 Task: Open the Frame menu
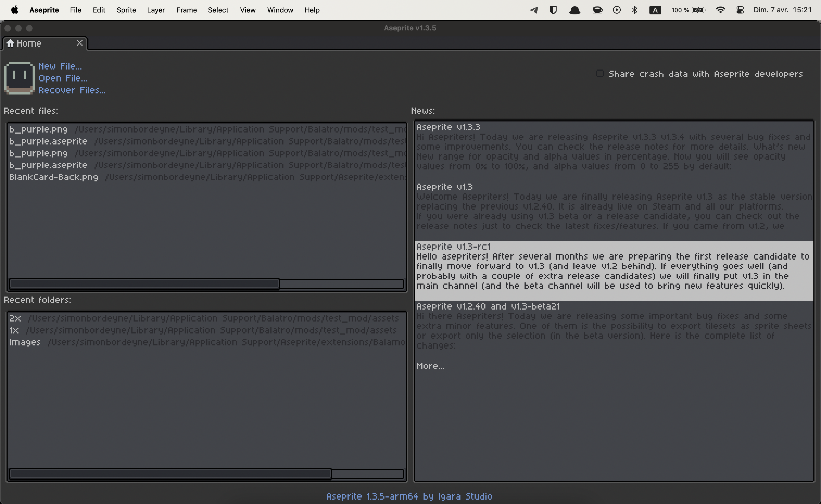(x=187, y=10)
